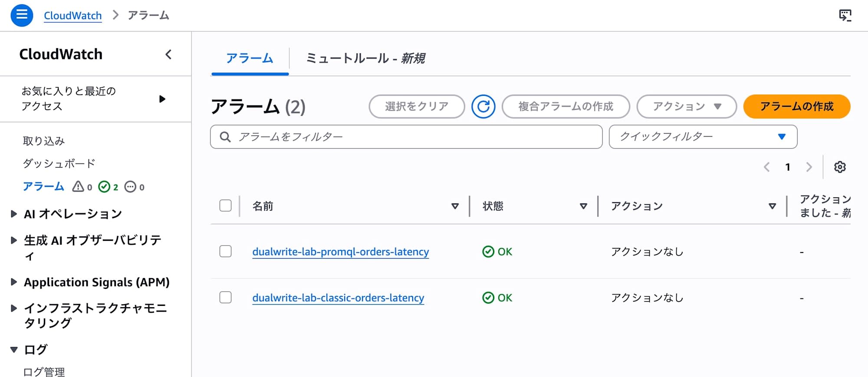Click the in-alarm warning triangle count

tap(82, 187)
